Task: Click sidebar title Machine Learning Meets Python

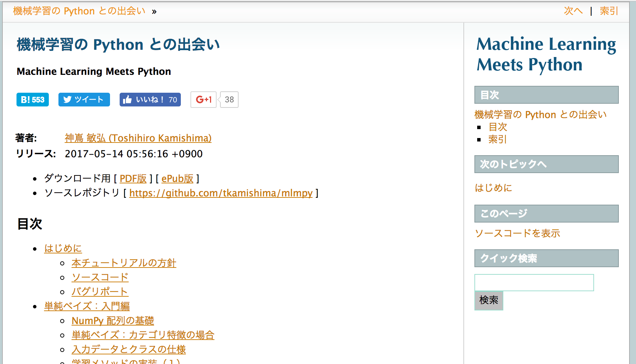Action: (546, 54)
